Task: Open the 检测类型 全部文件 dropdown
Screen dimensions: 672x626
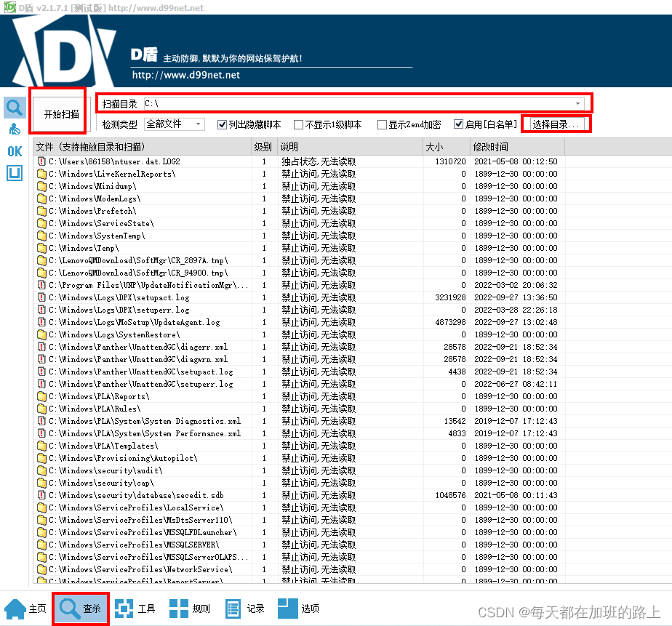Action: coord(175,124)
